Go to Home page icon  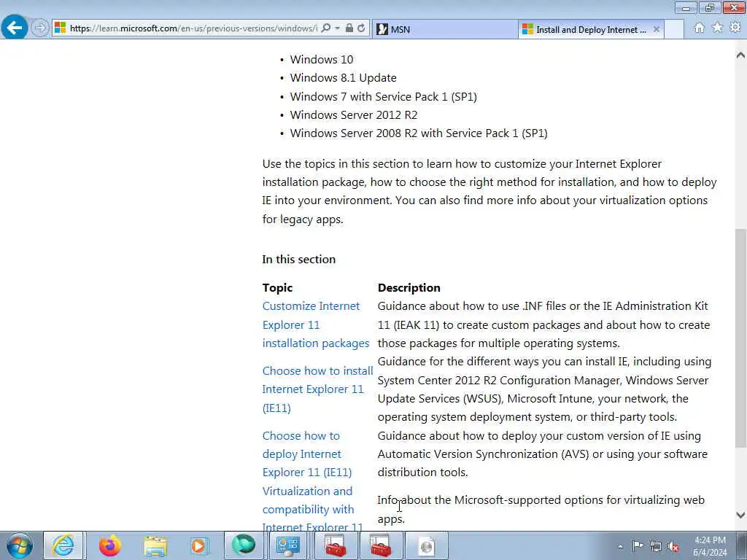700,28
